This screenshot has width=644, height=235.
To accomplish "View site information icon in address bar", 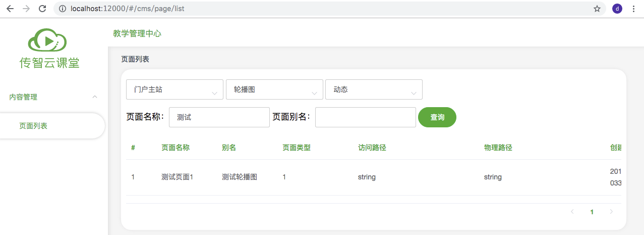I will click(63, 9).
